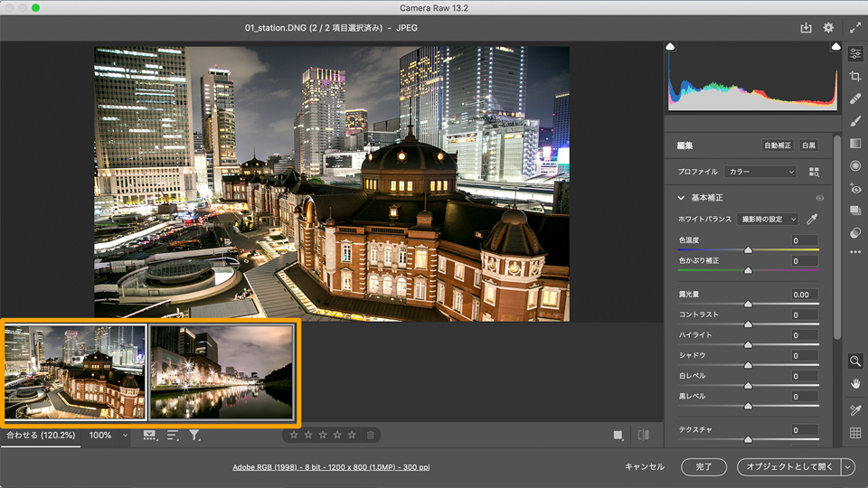Image resolution: width=868 pixels, height=488 pixels.
Task: Click the 色かぶり補正 value field
Action: click(x=805, y=260)
